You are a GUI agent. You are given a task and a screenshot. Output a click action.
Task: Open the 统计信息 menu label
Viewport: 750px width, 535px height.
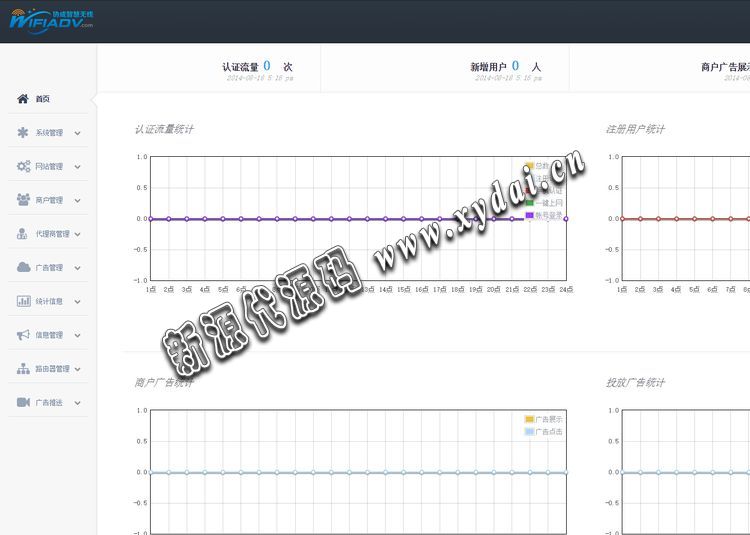click(49, 301)
